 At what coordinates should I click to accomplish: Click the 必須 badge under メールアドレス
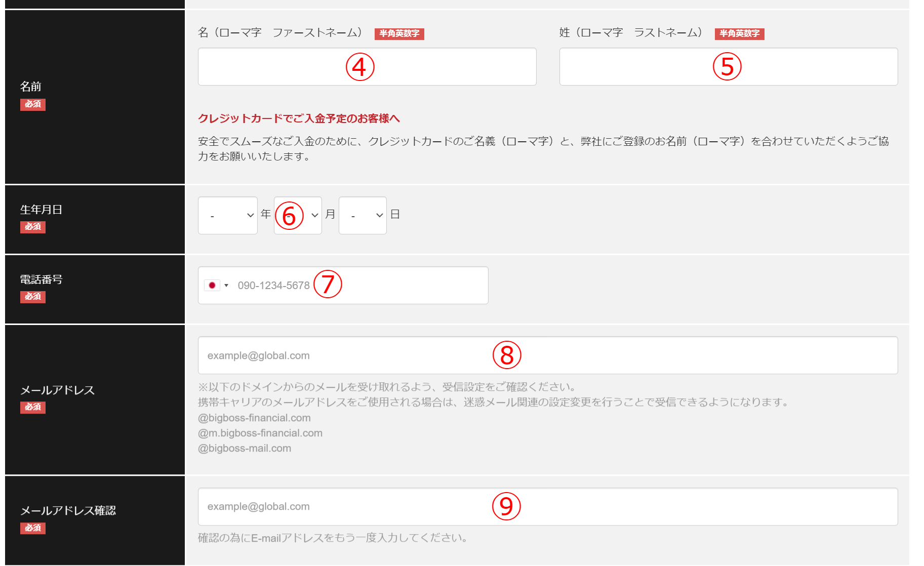33,408
